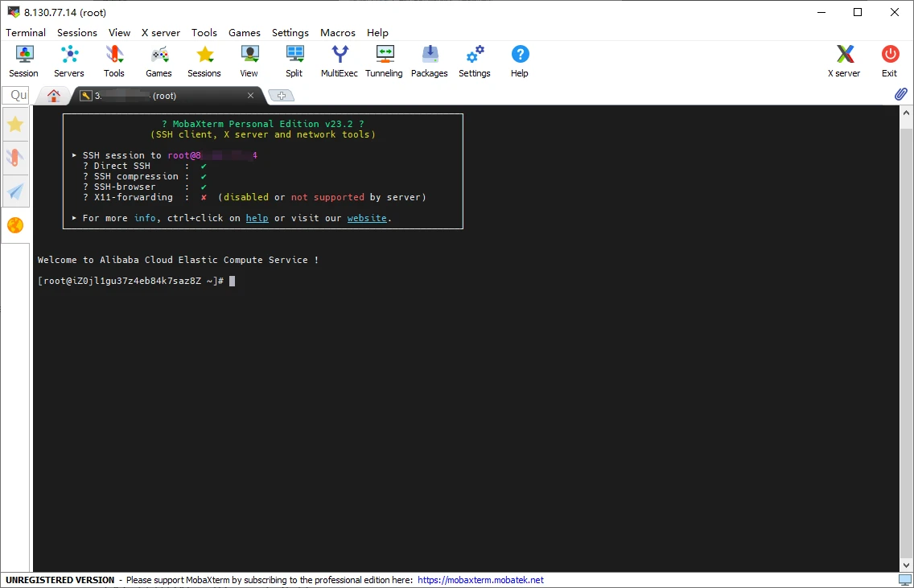Screen dimensions: 914x588
Task: Open the Macros menu
Action: click(x=337, y=33)
